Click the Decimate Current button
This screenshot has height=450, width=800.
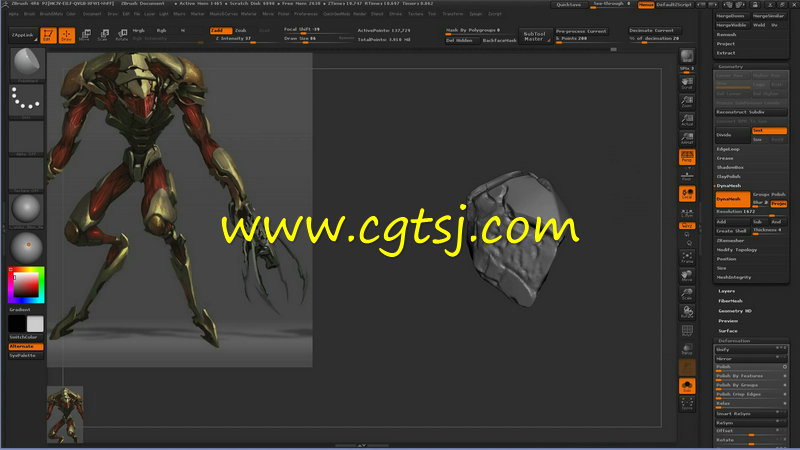pos(654,31)
